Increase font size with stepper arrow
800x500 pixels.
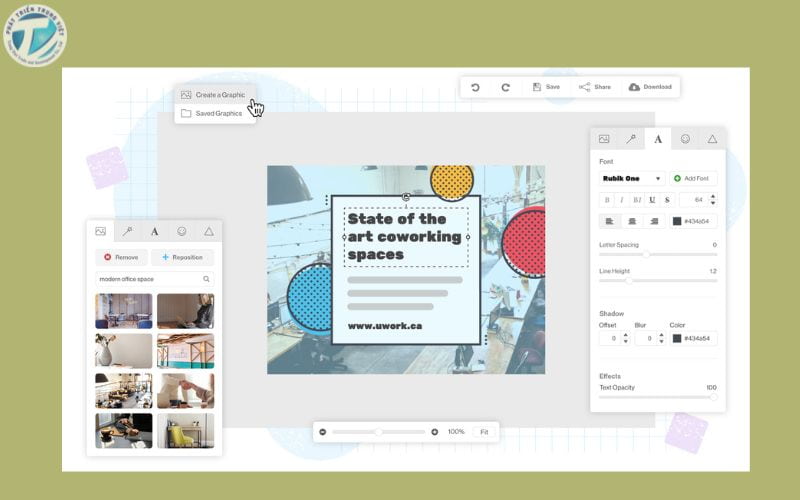(x=712, y=196)
